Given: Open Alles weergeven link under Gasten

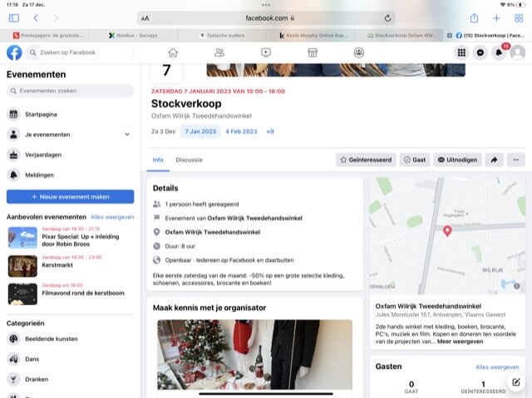Looking at the screenshot, I should pyautogui.click(x=497, y=366).
